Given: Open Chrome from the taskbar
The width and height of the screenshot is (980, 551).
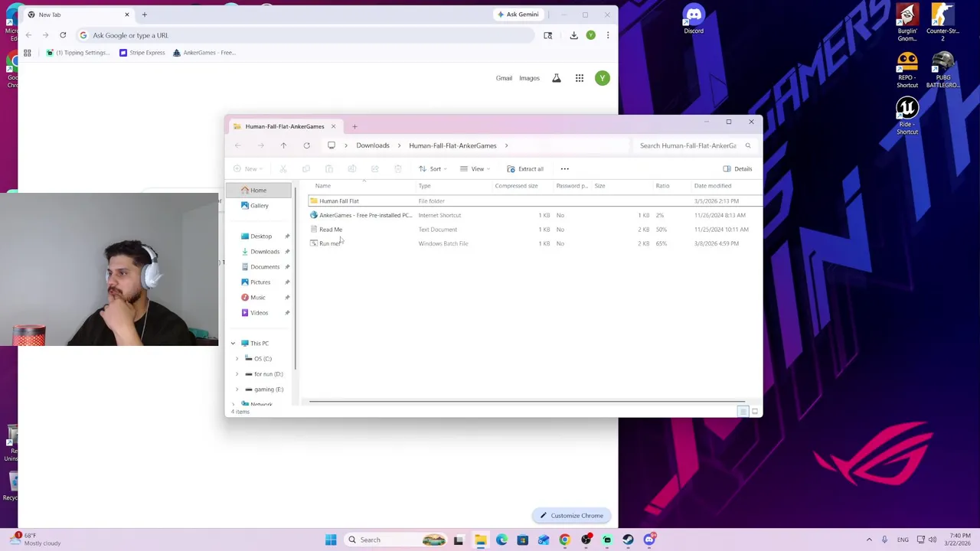Looking at the screenshot, I should [x=564, y=540].
